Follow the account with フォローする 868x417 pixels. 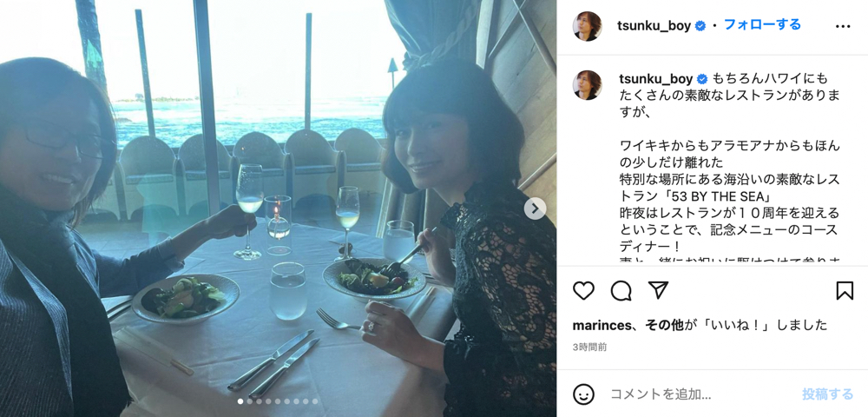(x=762, y=25)
